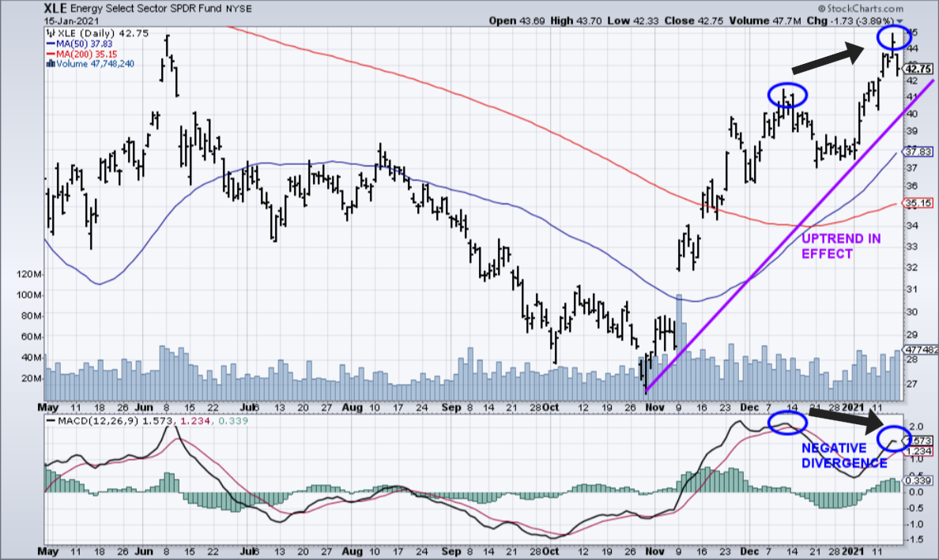The height and width of the screenshot is (560, 939).
Task: Click the 120M label on the volume axis
Action: pyautogui.click(x=29, y=274)
